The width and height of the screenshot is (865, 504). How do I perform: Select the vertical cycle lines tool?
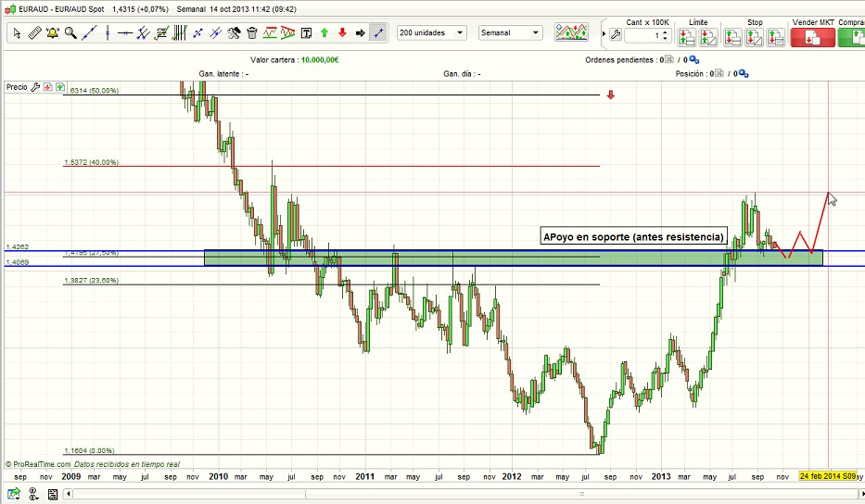coord(180,33)
